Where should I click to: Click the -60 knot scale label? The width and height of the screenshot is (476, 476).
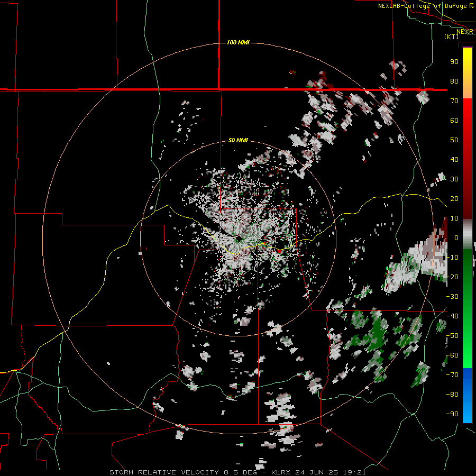(452, 355)
